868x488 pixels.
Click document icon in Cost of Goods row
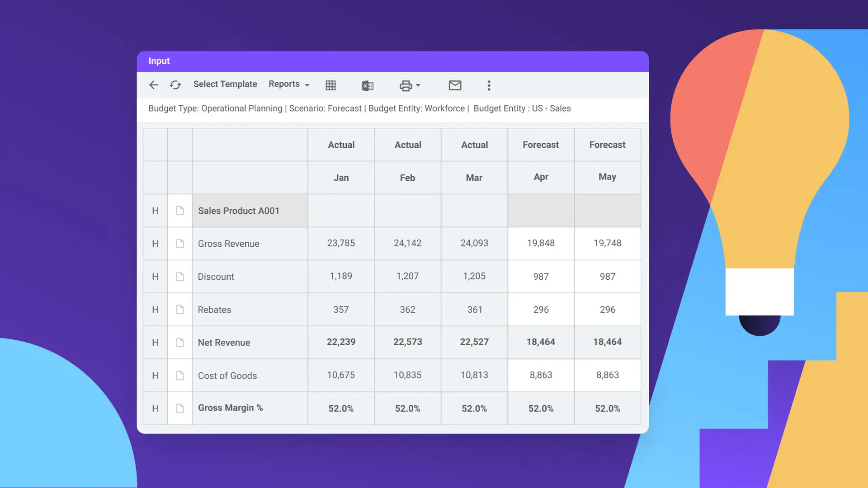pyautogui.click(x=180, y=375)
